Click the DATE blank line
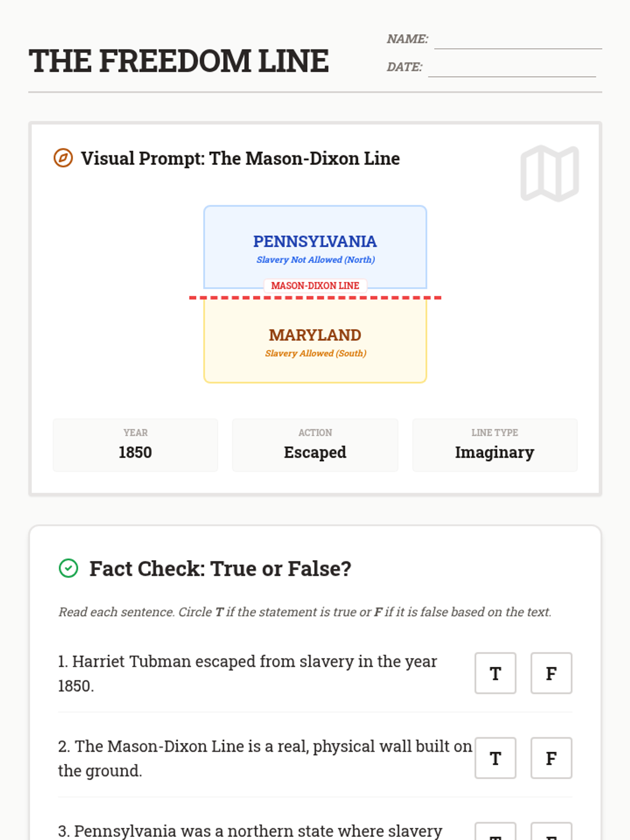The height and width of the screenshot is (840, 630). coord(512,68)
